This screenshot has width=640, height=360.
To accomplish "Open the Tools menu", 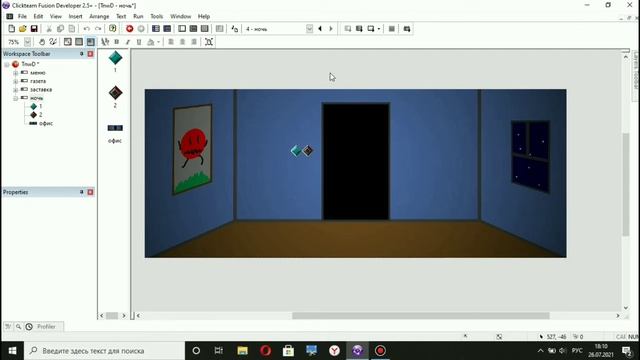I will [x=156, y=16].
